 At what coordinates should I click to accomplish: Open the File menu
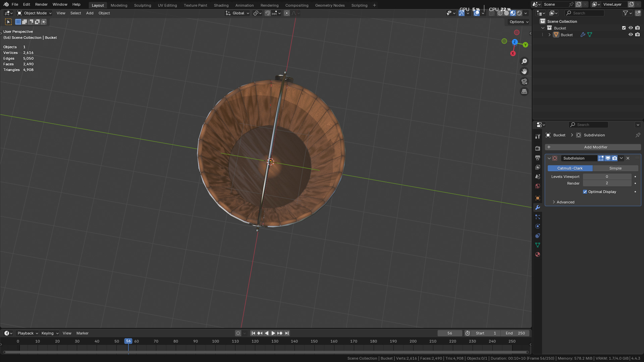point(15,4)
